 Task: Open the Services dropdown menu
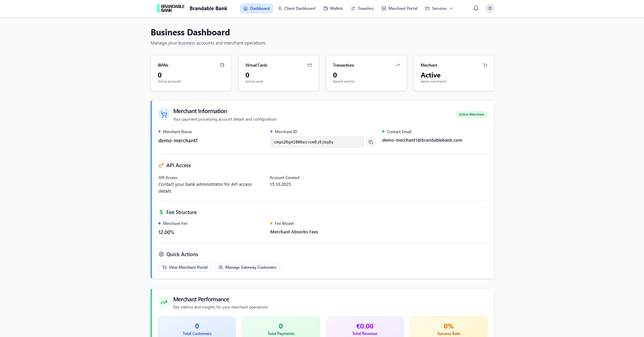438,8
